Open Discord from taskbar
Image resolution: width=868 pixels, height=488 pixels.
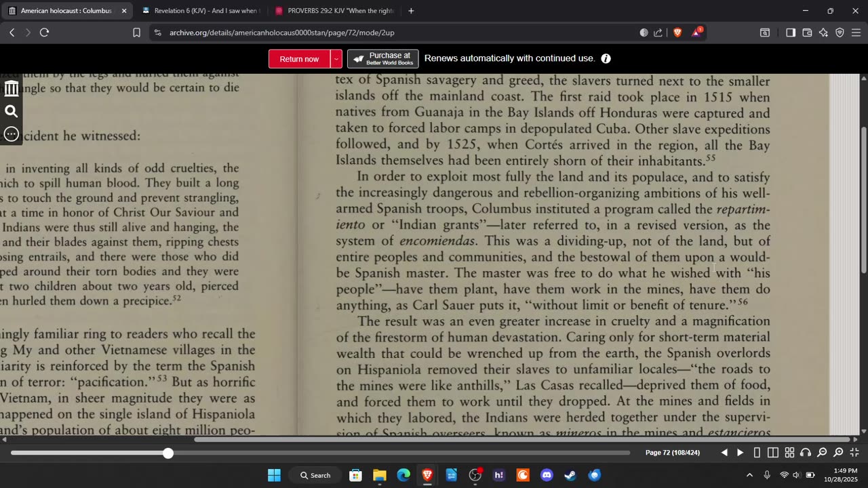547,475
